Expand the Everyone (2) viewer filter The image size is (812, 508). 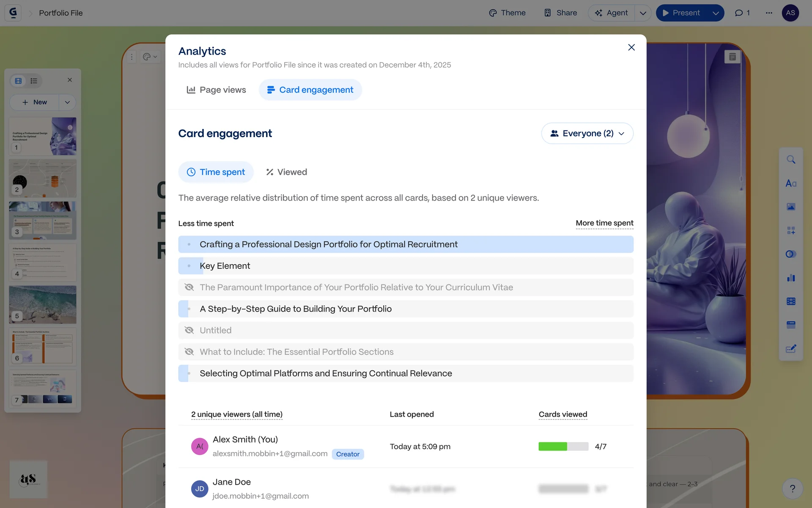(x=587, y=133)
